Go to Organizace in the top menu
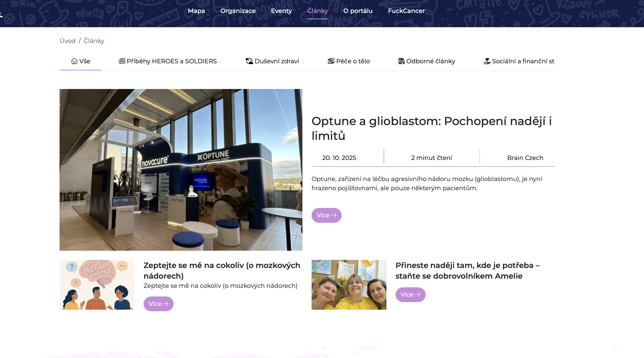This screenshot has width=644, height=358. (x=238, y=11)
